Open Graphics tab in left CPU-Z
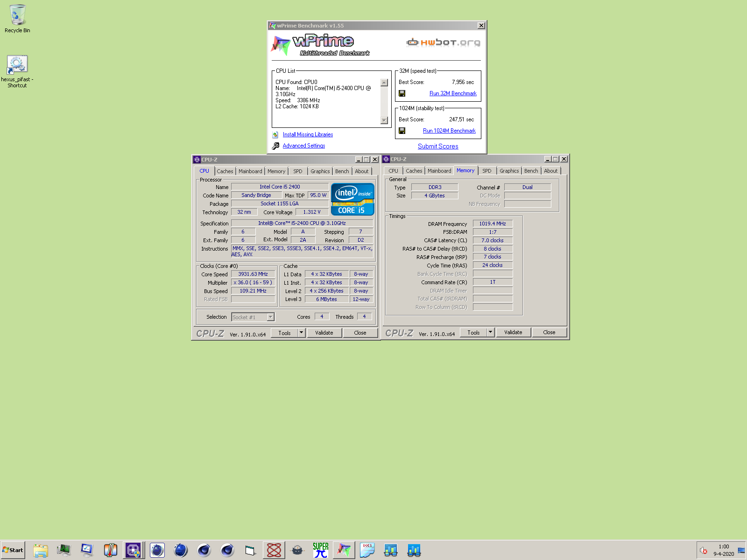Image resolution: width=747 pixels, height=560 pixels. (x=320, y=171)
